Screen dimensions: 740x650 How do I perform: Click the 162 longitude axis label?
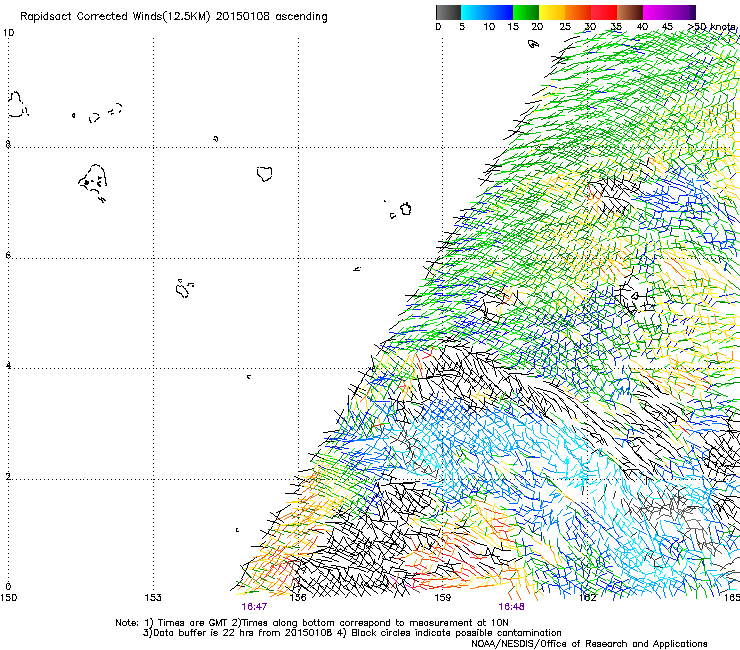pos(587,598)
